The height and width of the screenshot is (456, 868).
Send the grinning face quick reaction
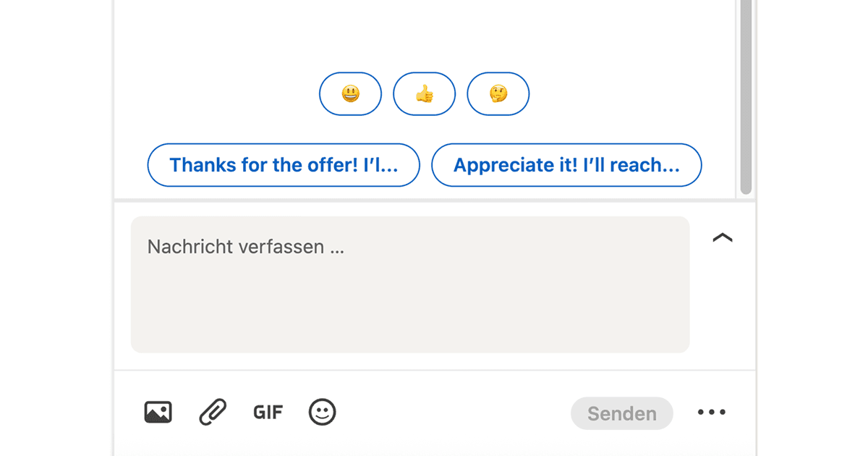tap(350, 93)
